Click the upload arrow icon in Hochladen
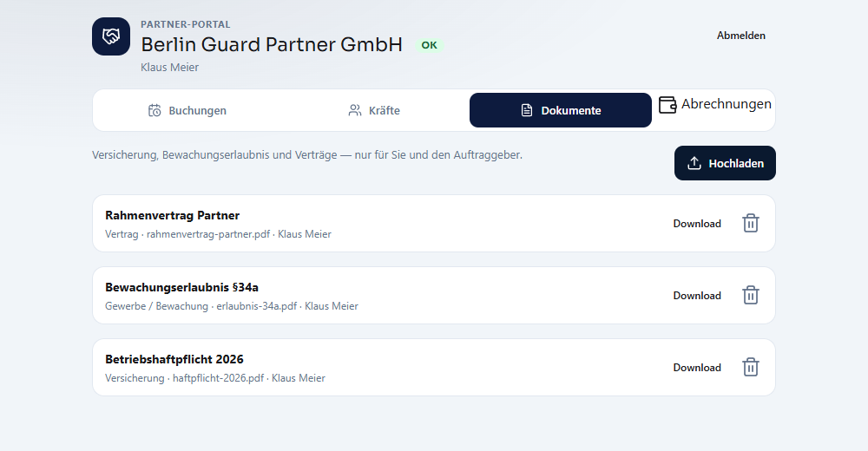 point(694,163)
